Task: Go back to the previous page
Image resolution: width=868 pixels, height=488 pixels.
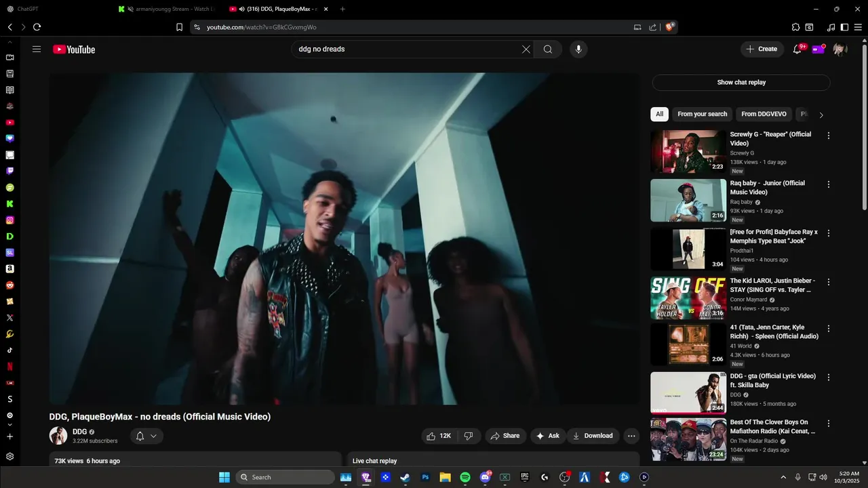Action: [x=9, y=27]
